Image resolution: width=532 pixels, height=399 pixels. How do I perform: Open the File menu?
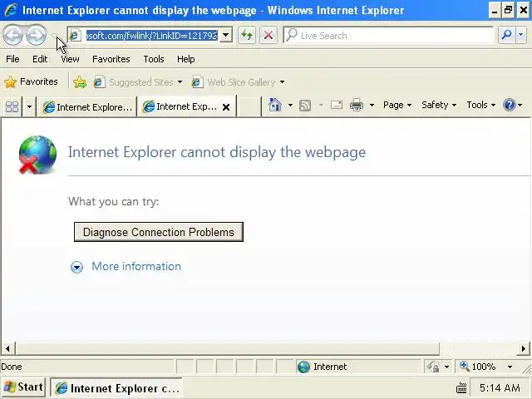click(12, 59)
